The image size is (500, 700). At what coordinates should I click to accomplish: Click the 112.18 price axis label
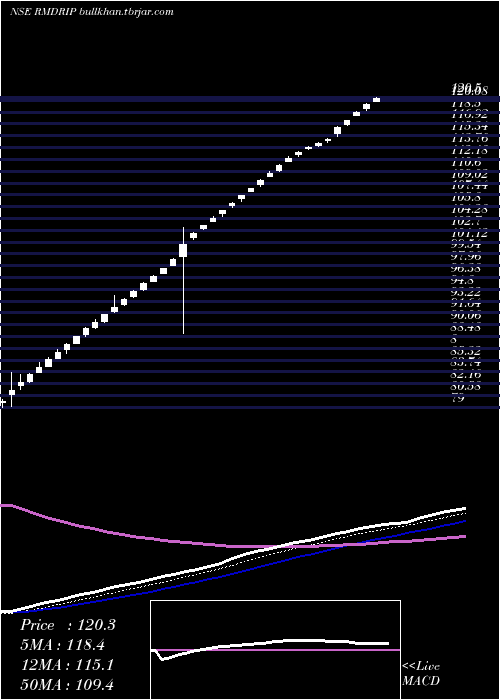[469, 151]
